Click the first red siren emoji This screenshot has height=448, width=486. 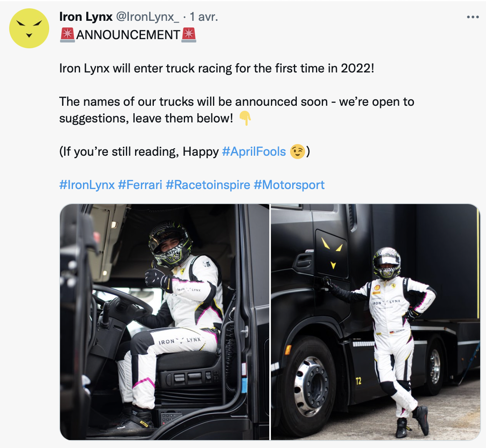(x=67, y=35)
